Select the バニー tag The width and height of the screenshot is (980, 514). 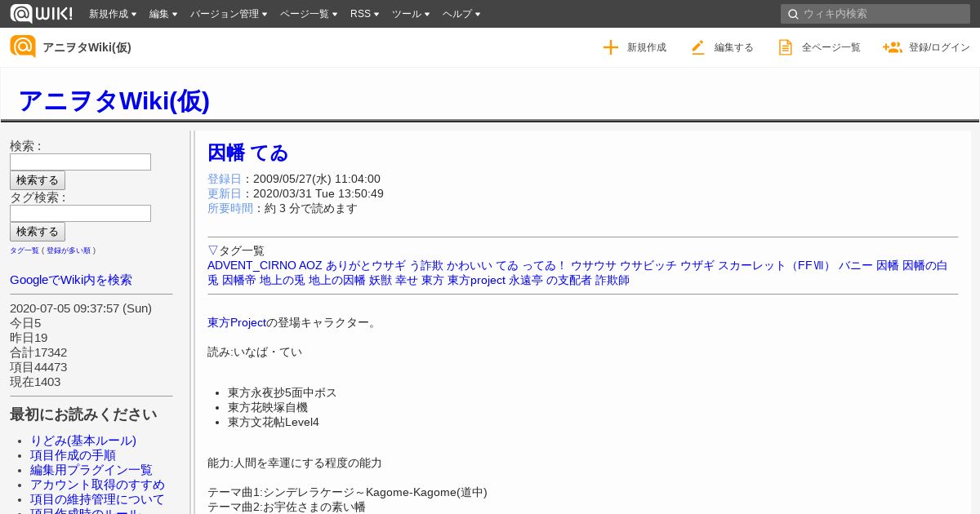coord(855,265)
